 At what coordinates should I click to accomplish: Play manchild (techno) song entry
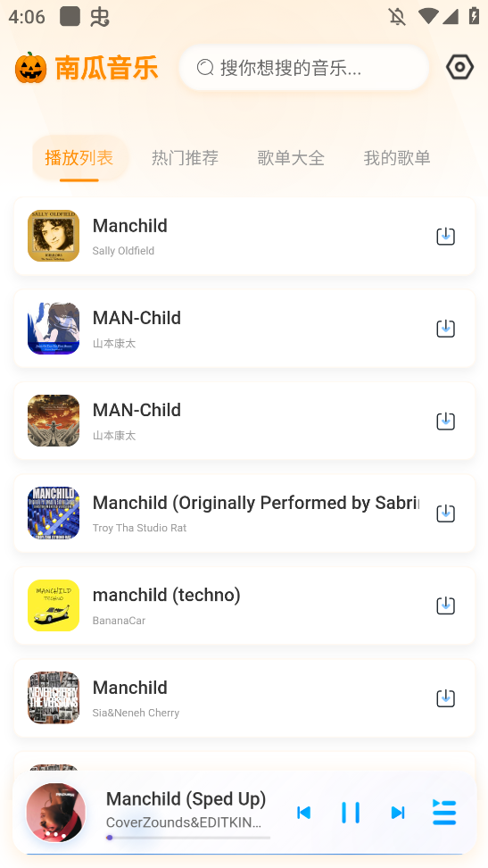[x=244, y=605]
